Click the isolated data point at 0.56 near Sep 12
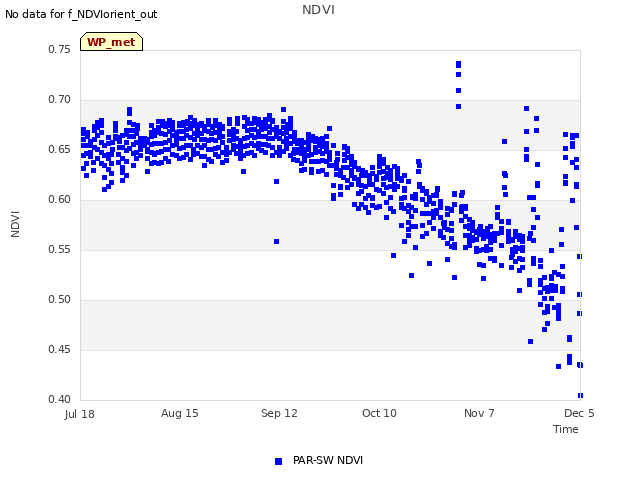The image size is (640, 480). (x=276, y=242)
